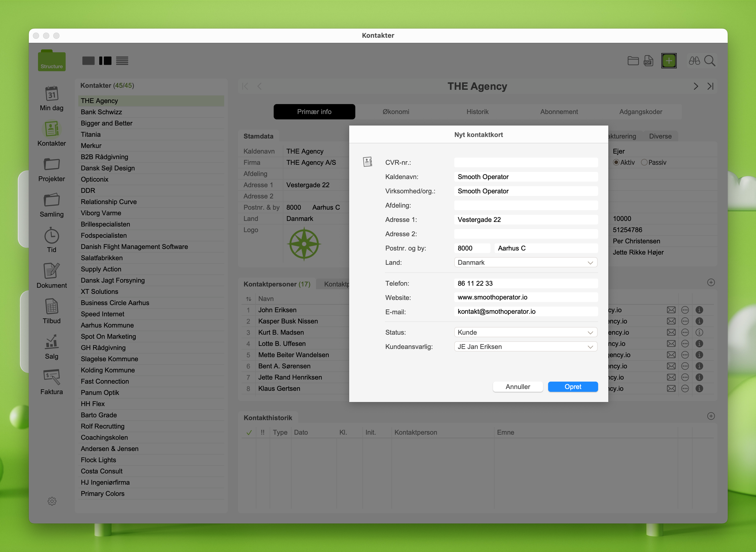Click the PDF export icon
The height and width of the screenshot is (552, 756).
click(648, 61)
